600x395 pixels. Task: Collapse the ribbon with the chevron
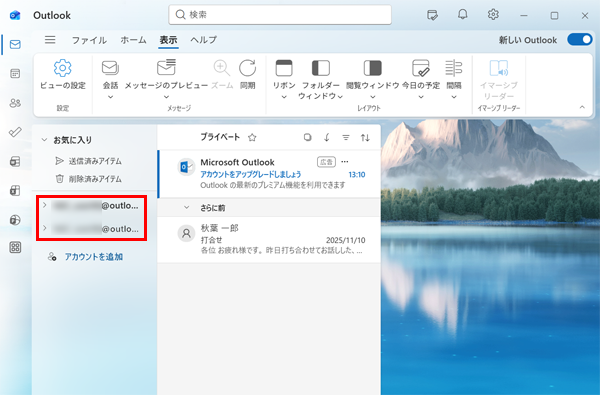point(582,107)
